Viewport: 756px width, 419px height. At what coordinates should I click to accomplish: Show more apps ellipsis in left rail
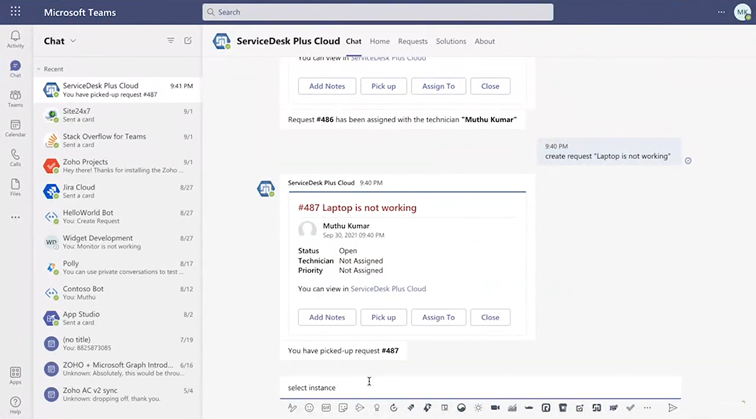pos(15,217)
